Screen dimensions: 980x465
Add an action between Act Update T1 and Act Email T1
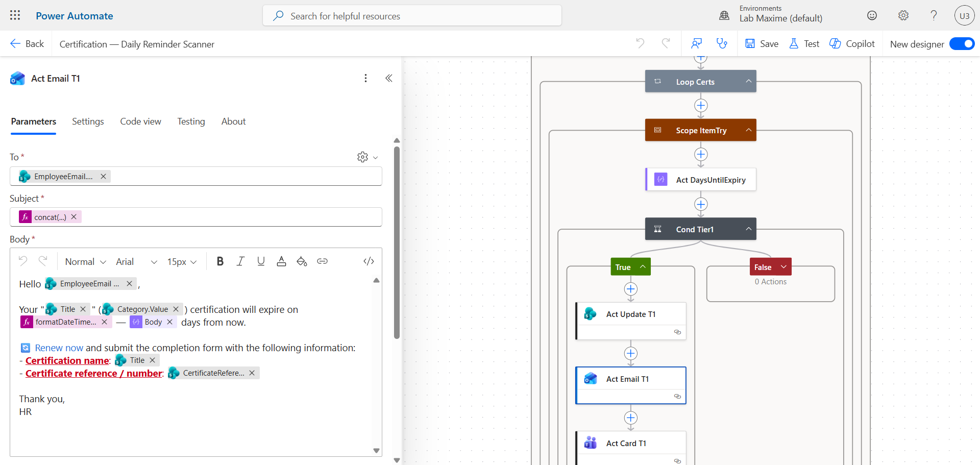click(631, 353)
